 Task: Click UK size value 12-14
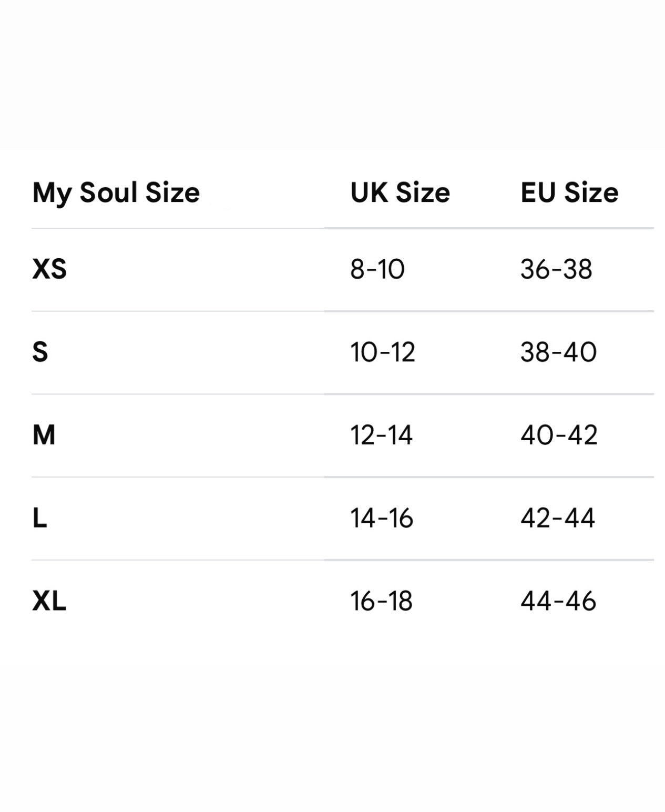[382, 435]
